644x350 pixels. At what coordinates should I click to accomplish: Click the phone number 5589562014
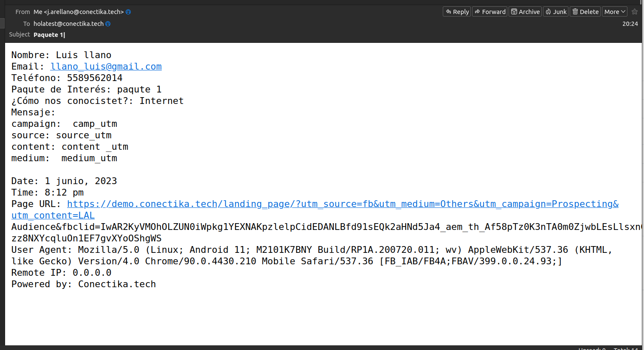click(95, 78)
